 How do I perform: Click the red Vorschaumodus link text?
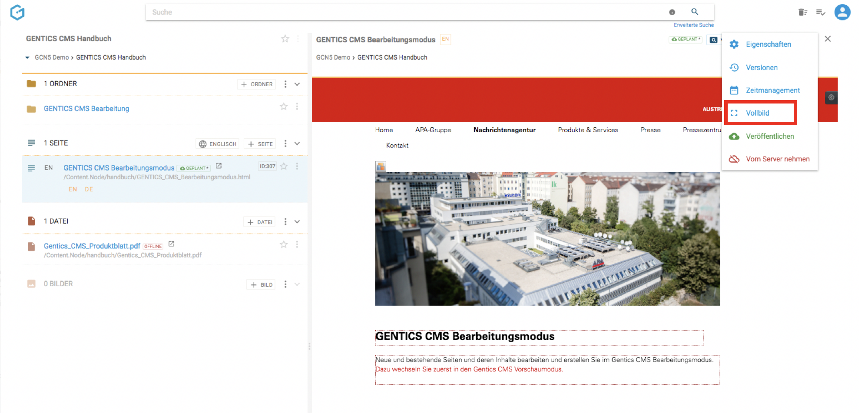click(469, 369)
